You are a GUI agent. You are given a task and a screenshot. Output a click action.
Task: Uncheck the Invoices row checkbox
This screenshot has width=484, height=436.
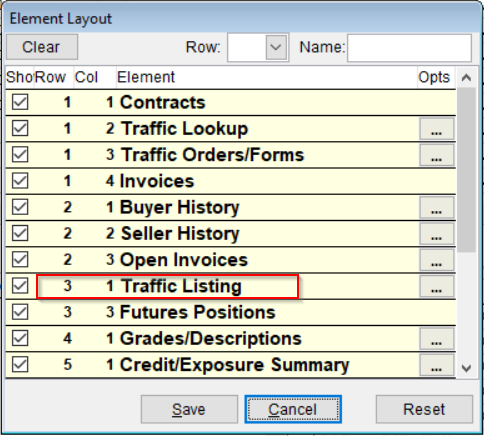(20, 181)
